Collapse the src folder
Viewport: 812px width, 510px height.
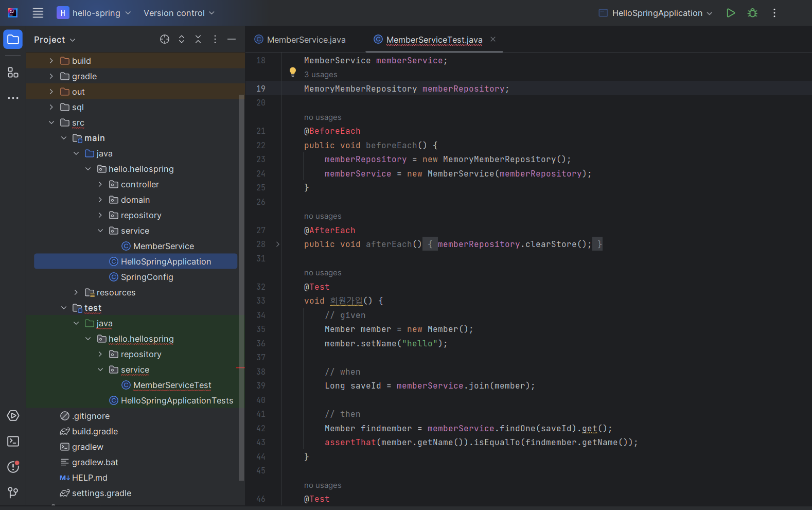[51, 122]
